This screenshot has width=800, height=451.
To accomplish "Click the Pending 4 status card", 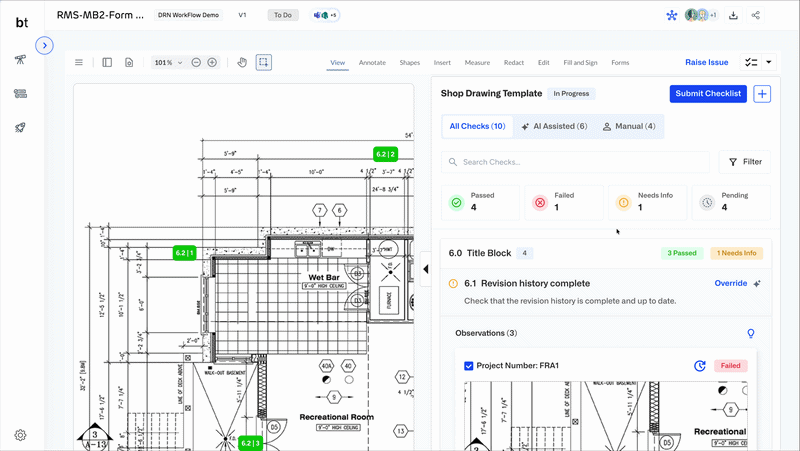I will click(x=731, y=203).
